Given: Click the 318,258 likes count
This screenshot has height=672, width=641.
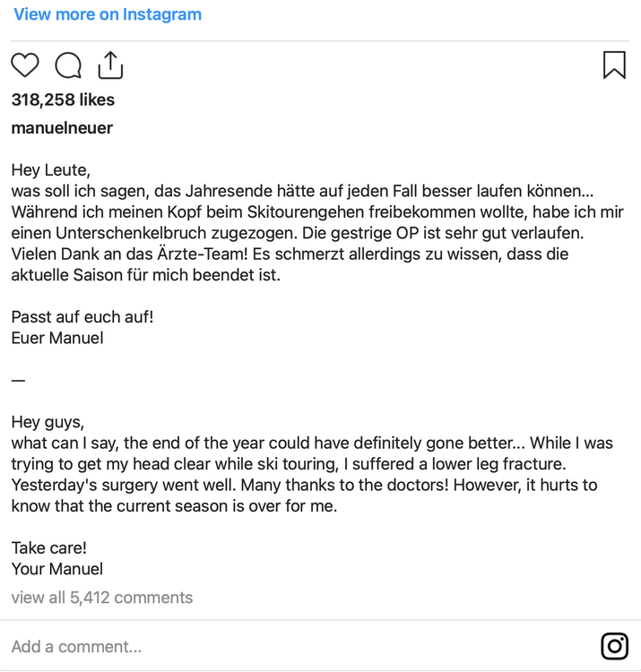Looking at the screenshot, I should click(63, 99).
